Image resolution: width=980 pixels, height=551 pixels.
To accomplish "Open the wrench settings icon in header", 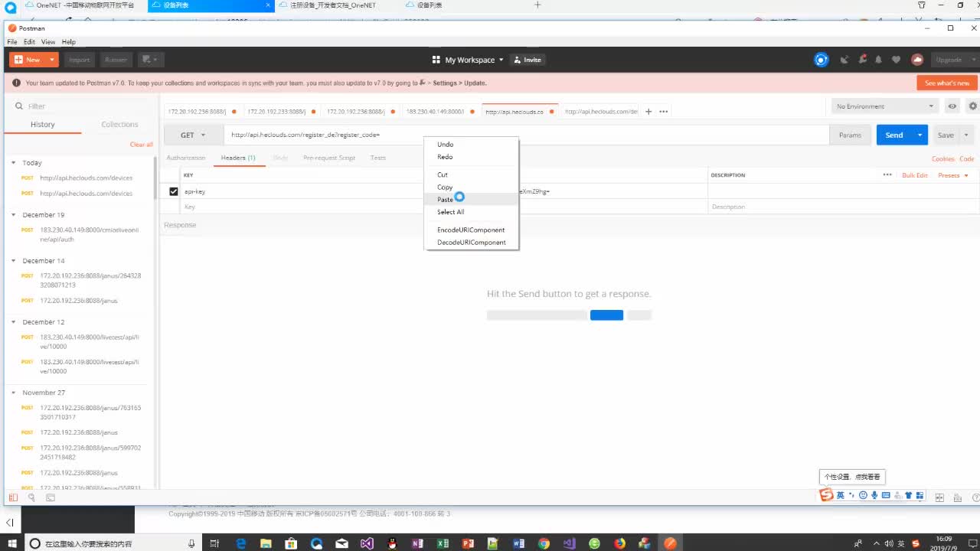I will point(862,60).
